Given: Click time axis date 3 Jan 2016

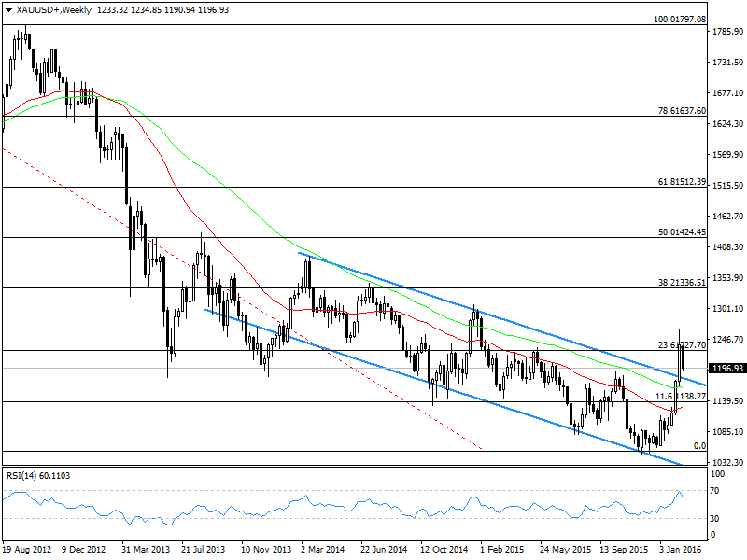Looking at the screenshot, I should click(x=681, y=550).
